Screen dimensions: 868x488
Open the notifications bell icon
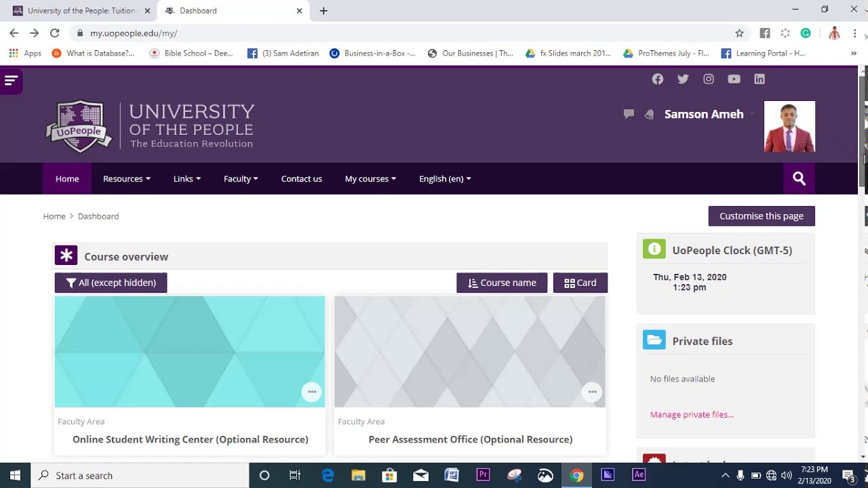pyautogui.click(x=649, y=115)
